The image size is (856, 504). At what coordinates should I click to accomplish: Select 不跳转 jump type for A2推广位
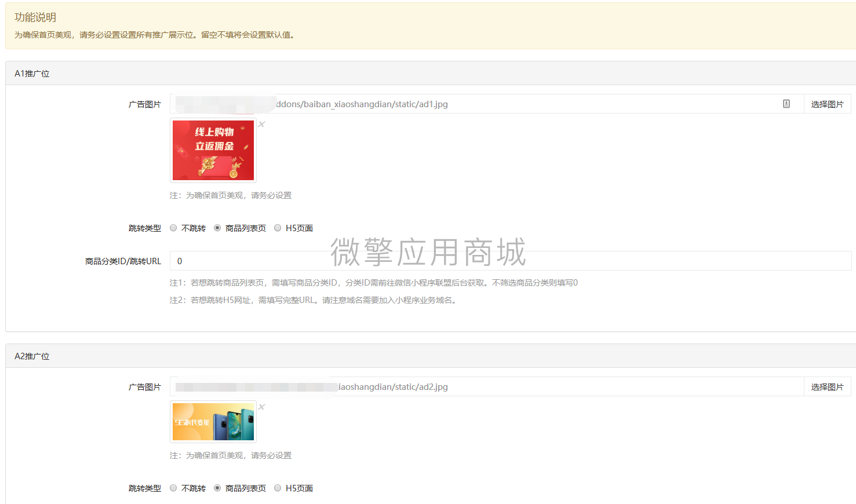tap(173, 488)
